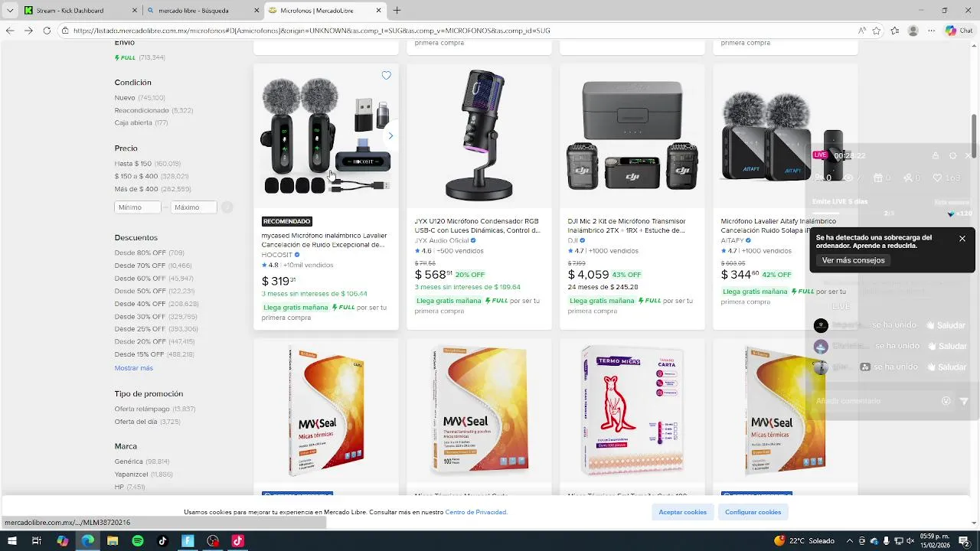Add page to favorites with star icon
980x551 pixels.
(x=877, y=31)
